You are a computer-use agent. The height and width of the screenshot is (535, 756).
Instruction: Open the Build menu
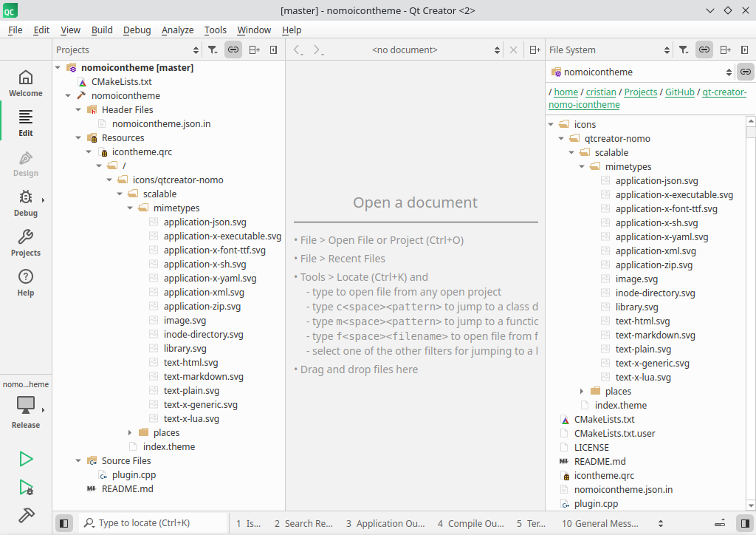tap(102, 30)
